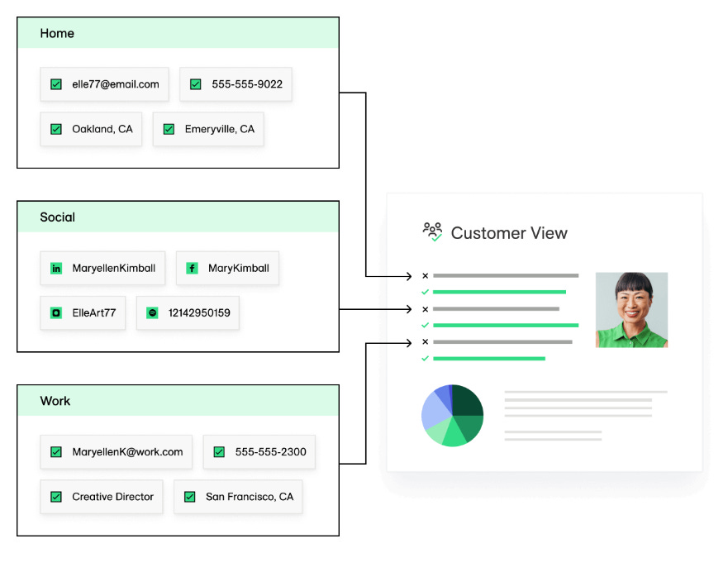The width and height of the screenshot is (728, 572).
Task: Click the Customer View title
Action: 509,233
